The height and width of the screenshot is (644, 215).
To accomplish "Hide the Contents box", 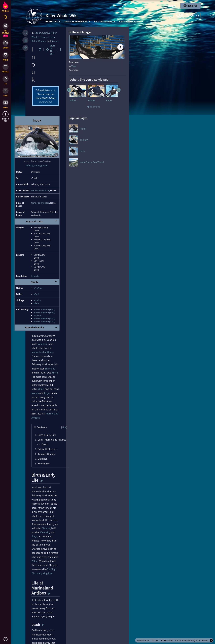I will point(64,427).
